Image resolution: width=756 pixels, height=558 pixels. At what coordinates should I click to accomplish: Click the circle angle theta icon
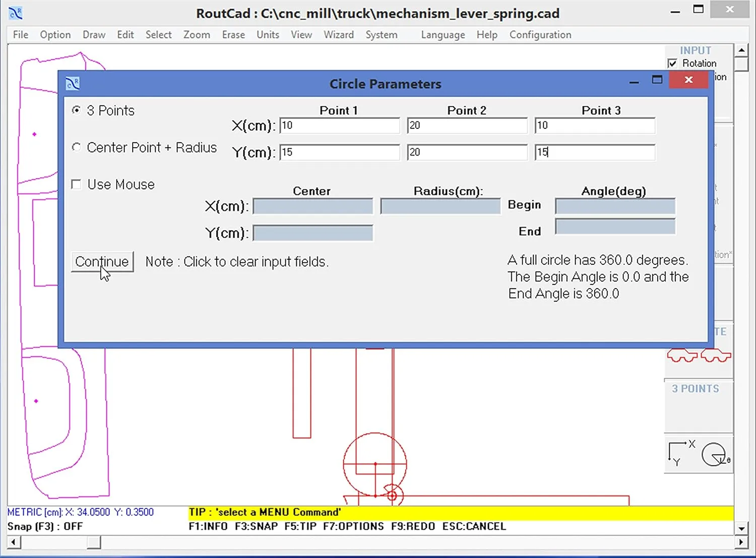coord(713,454)
